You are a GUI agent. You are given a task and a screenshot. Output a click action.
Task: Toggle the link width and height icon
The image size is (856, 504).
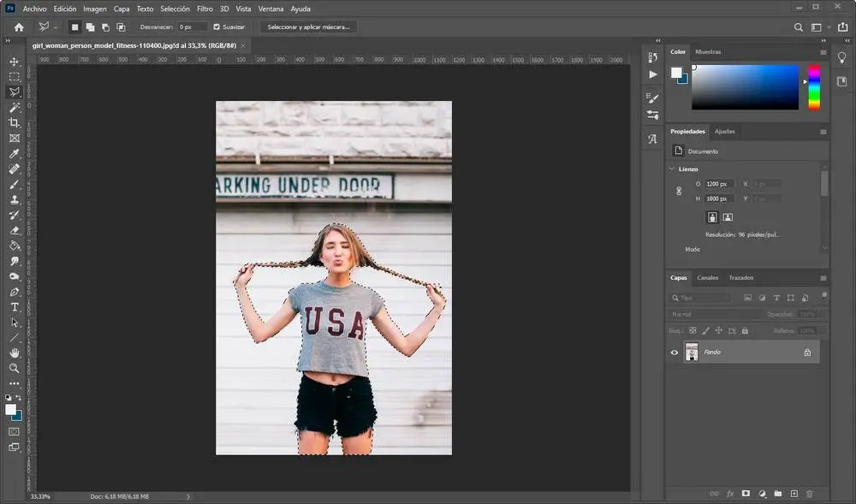click(x=680, y=192)
